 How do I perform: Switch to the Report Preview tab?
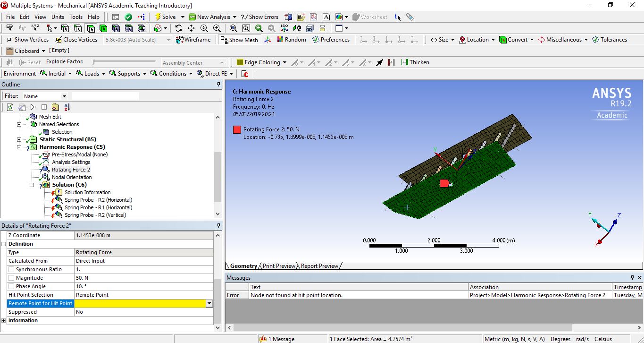[x=319, y=266]
